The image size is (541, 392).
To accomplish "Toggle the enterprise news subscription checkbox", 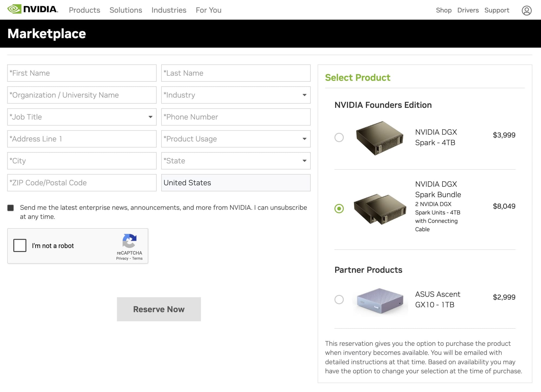I will 11,208.
